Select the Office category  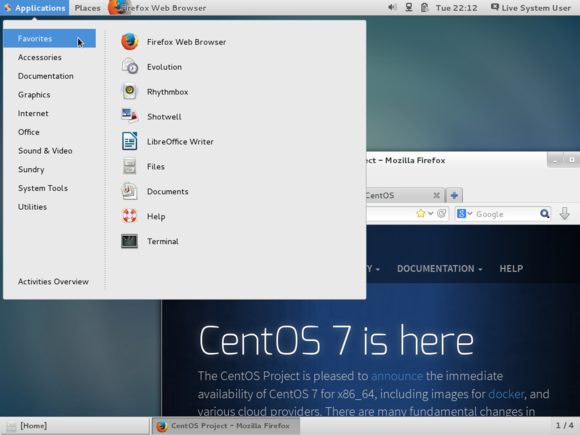pos(50,132)
